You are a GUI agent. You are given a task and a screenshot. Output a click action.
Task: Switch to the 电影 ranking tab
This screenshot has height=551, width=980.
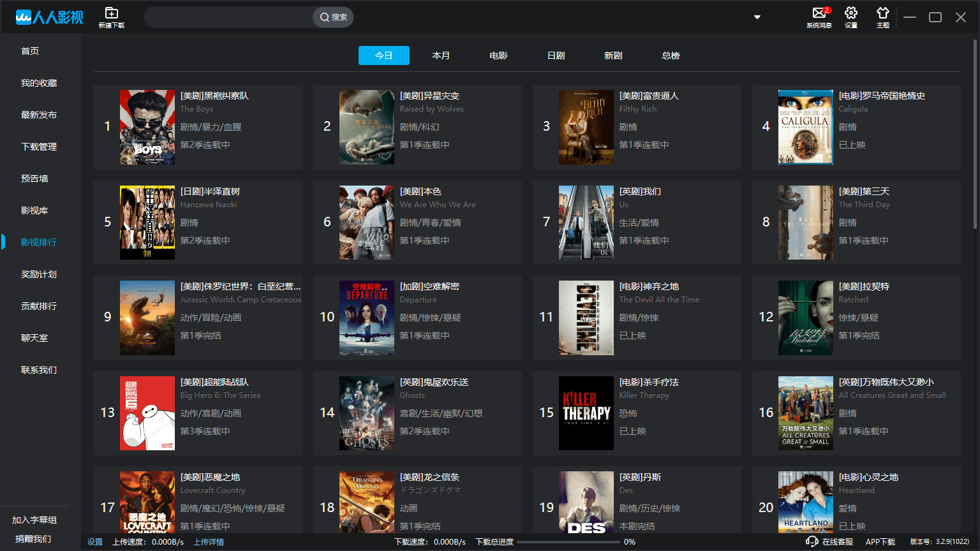[498, 55]
